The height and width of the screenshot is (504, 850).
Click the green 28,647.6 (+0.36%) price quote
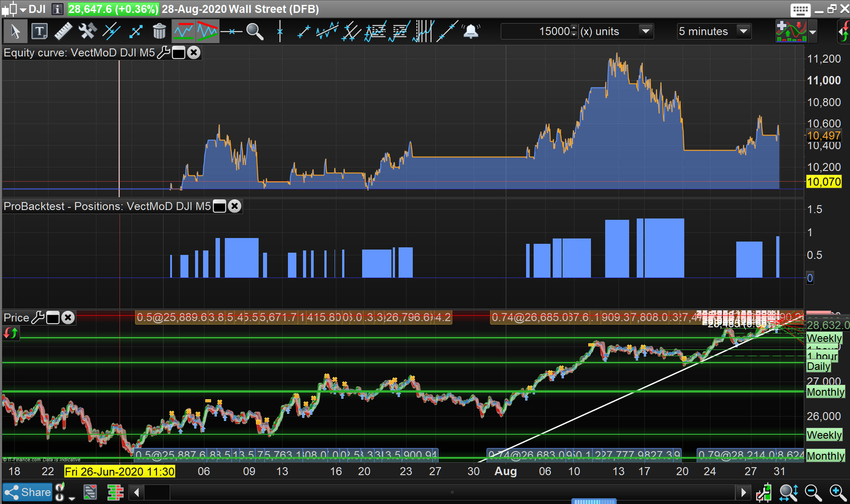coord(113,9)
